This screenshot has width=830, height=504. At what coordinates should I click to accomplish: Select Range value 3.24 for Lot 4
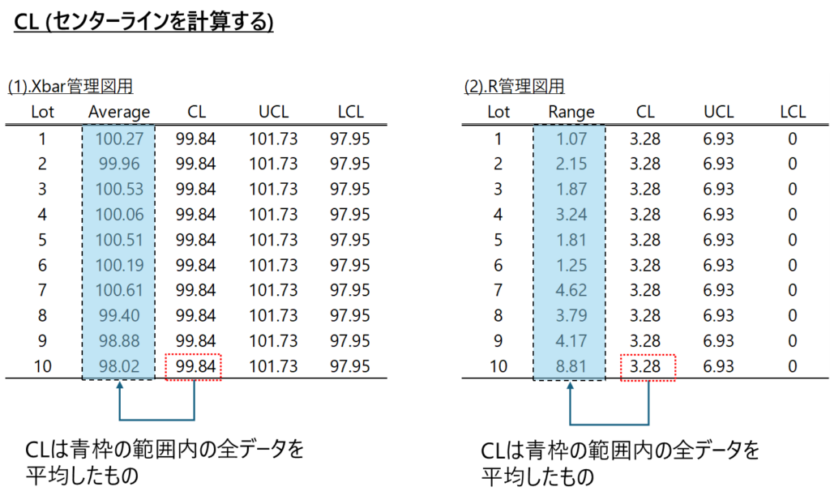tap(571, 215)
